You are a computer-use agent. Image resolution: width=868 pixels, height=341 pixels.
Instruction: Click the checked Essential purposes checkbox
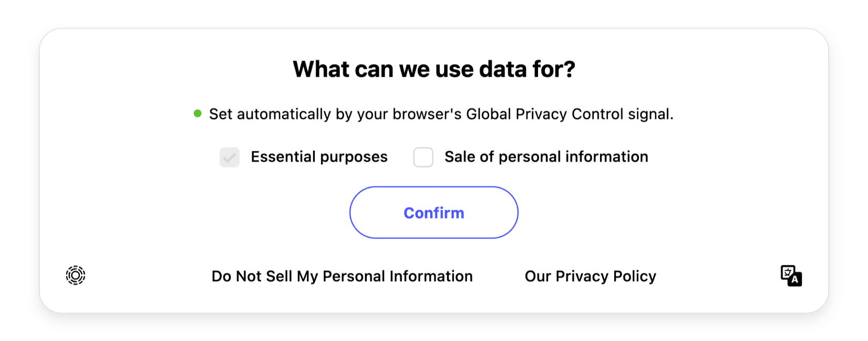pos(229,157)
